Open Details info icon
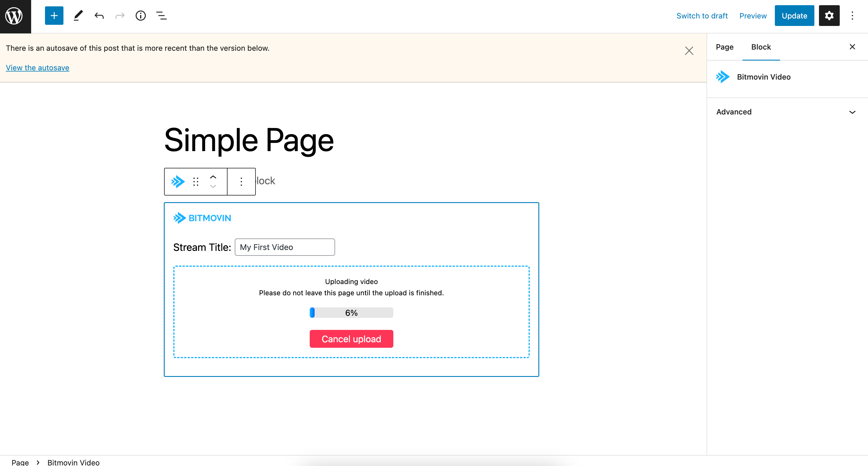The height and width of the screenshot is (466, 868). [140, 16]
